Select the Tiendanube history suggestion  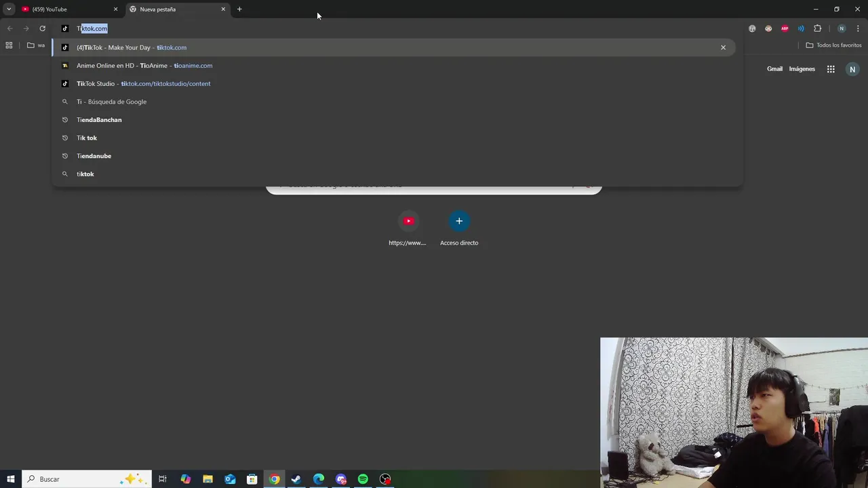point(393,156)
